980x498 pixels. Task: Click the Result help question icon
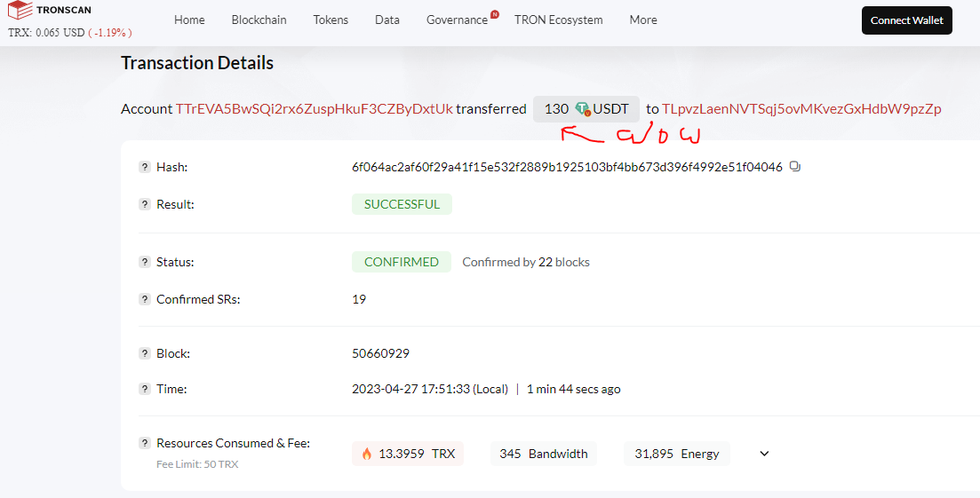click(144, 204)
